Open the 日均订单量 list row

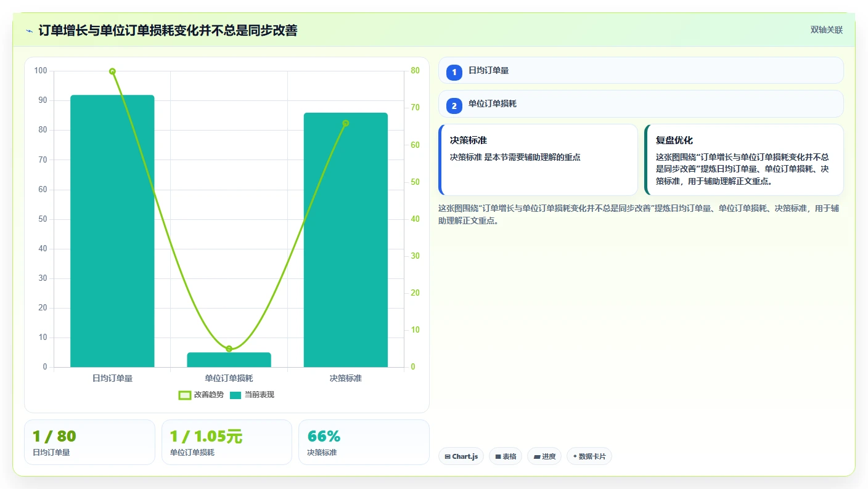[641, 70]
